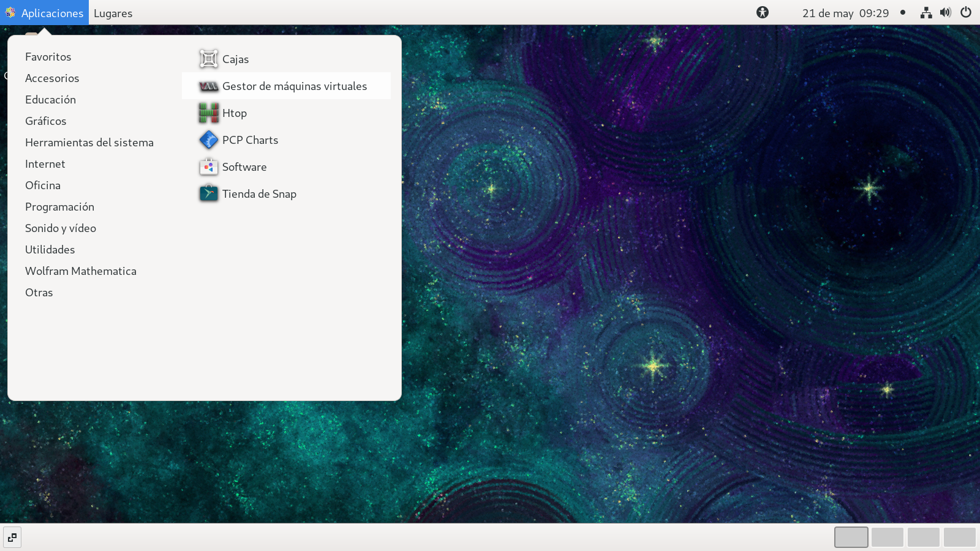Click the Cajas app icon
The image size is (980, 551).
pos(208,59)
